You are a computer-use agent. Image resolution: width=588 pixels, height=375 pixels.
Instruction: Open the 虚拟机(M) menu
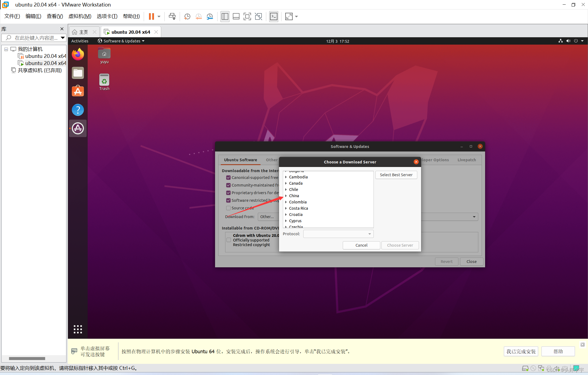click(80, 16)
